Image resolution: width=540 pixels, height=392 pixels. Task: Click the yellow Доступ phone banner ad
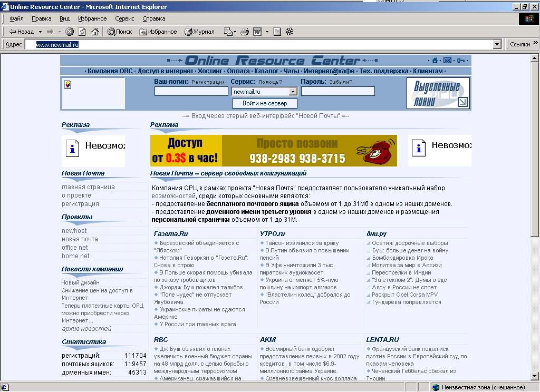coord(274,151)
